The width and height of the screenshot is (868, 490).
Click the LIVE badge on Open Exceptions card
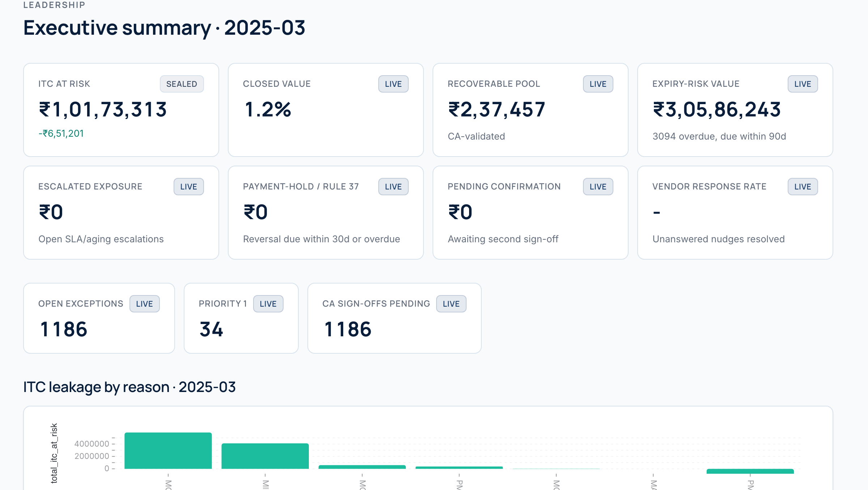pos(144,304)
